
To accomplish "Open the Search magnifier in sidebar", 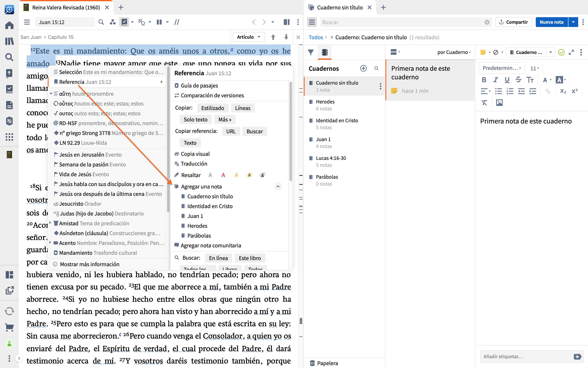I will (x=9, y=57).
